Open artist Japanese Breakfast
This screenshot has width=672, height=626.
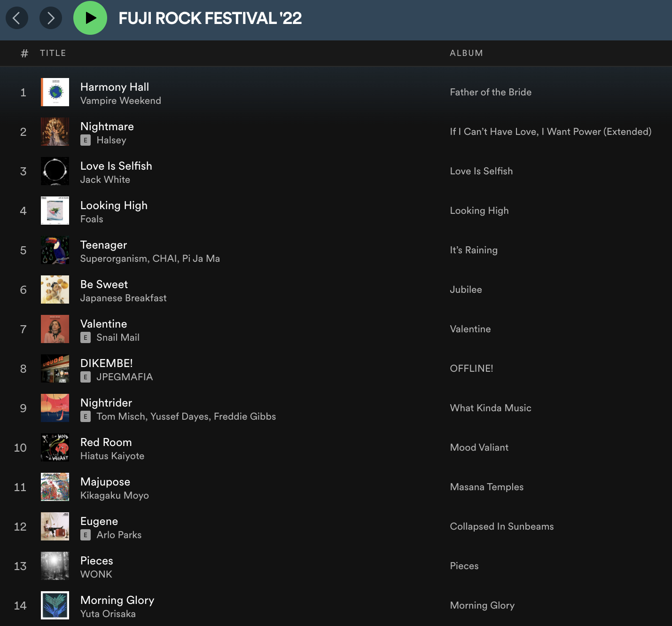[124, 298]
